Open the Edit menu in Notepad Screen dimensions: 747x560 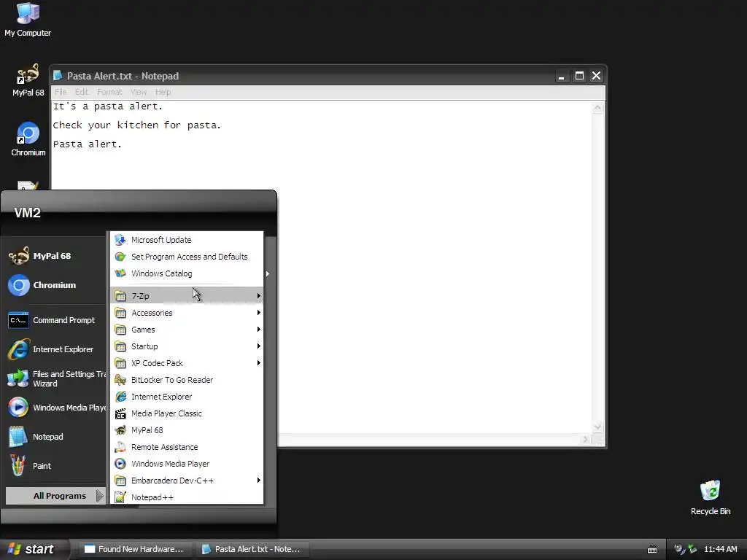[82, 92]
